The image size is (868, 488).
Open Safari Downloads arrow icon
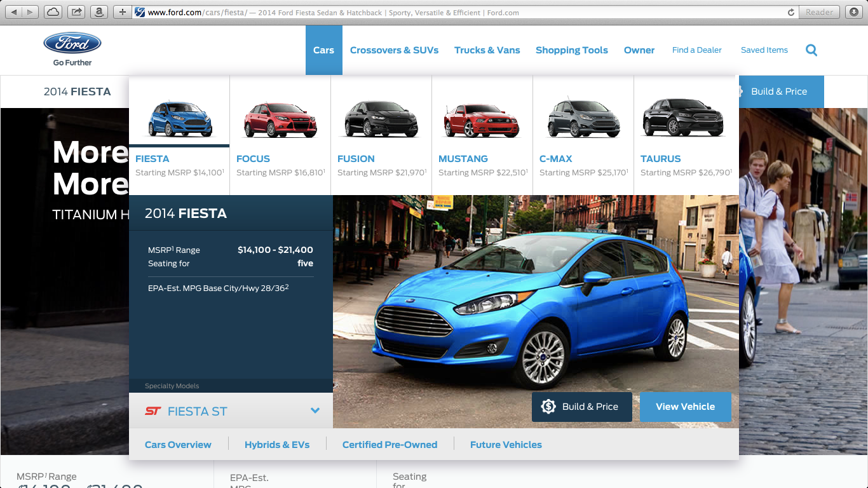tap(853, 12)
